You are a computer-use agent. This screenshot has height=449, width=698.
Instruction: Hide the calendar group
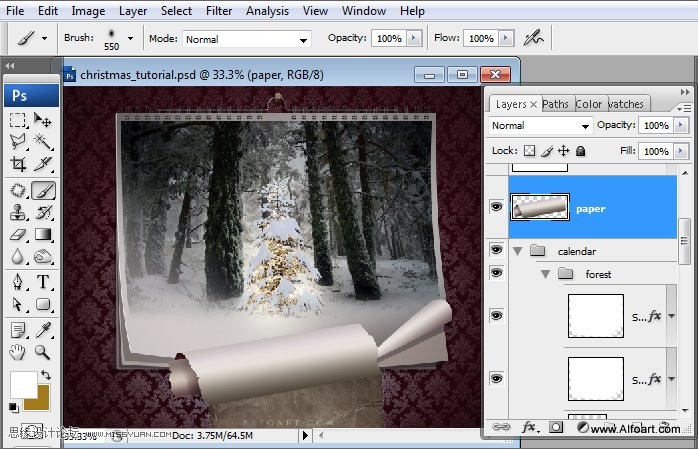[496, 249]
